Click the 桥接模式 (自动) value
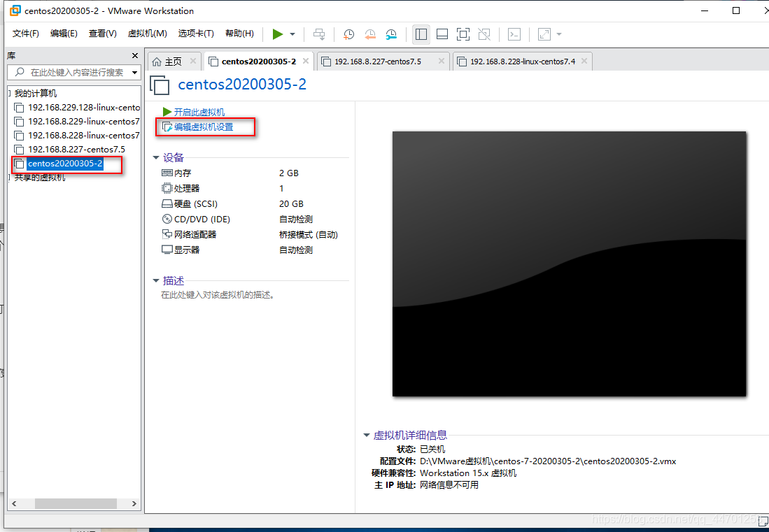 click(309, 235)
